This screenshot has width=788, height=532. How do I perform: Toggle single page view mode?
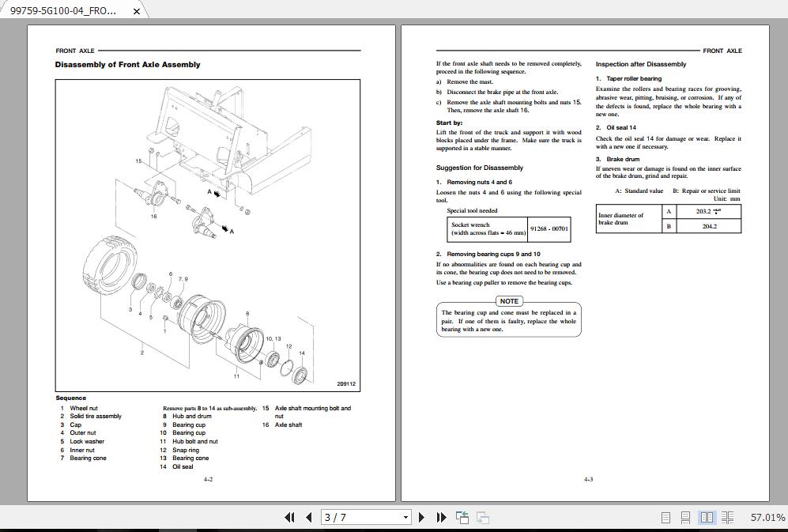(x=666, y=518)
